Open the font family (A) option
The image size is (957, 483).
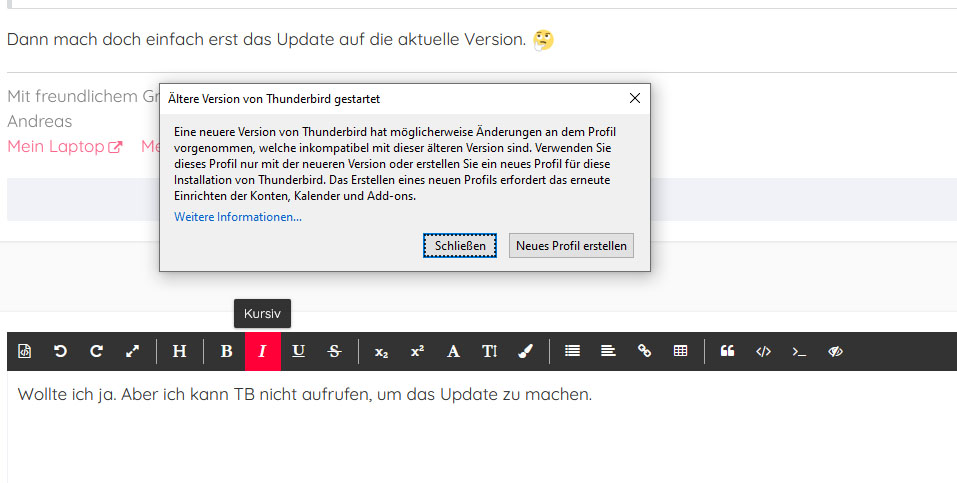pos(453,351)
